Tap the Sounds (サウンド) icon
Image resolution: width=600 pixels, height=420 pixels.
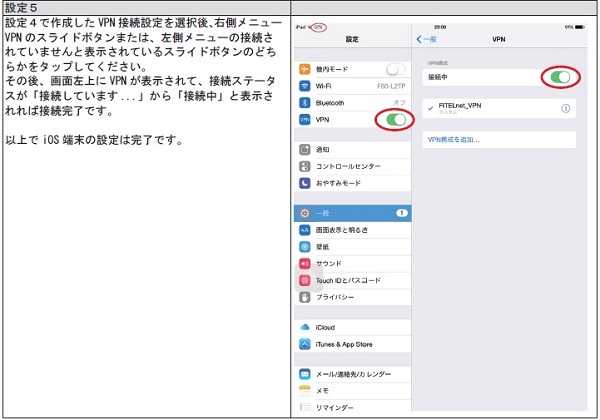tap(305, 264)
